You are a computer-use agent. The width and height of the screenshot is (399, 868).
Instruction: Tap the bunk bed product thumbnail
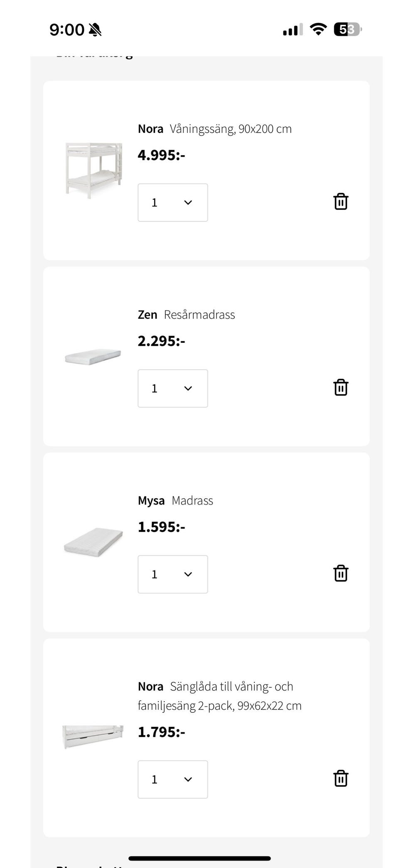tap(94, 170)
